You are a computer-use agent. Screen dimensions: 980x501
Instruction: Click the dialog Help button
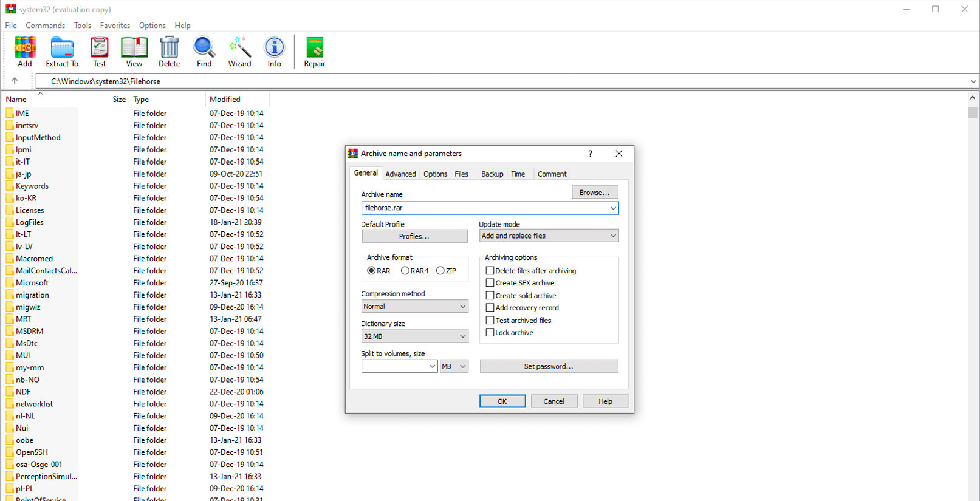[x=605, y=401]
